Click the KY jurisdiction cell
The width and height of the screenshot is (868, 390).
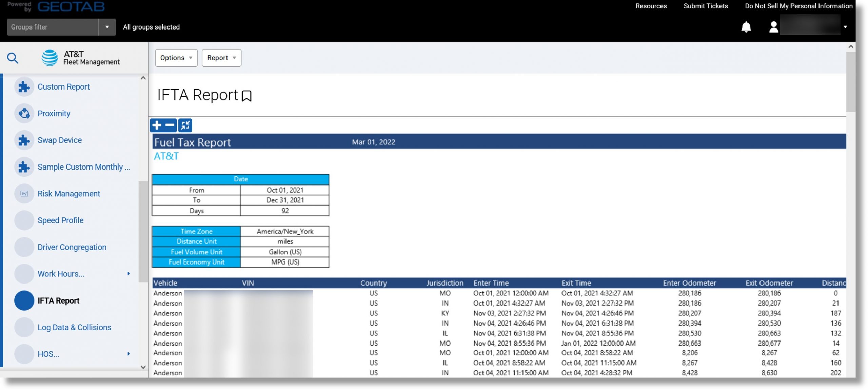[x=445, y=313]
